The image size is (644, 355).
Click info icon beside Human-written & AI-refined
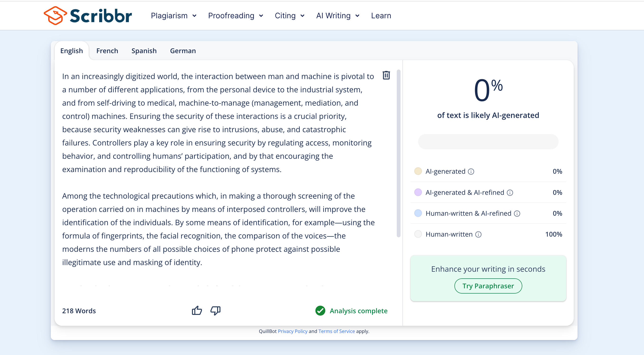(x=517, y=214)
